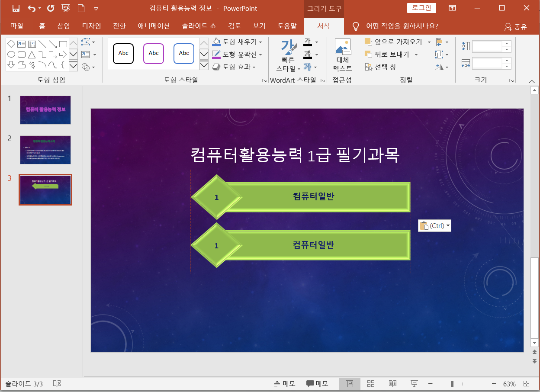Start slideshow from beginning icon in title bar

(66, 8)
